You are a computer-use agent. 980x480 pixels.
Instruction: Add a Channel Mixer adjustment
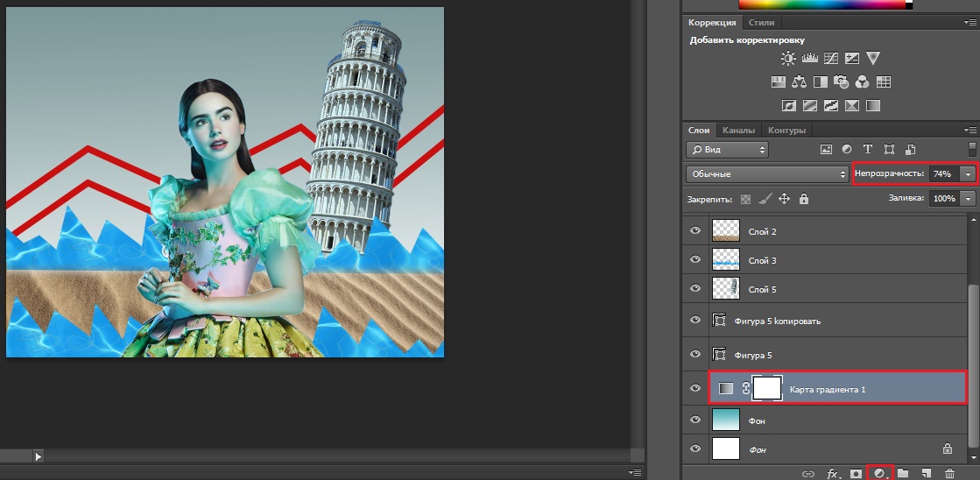click(863, 81)
